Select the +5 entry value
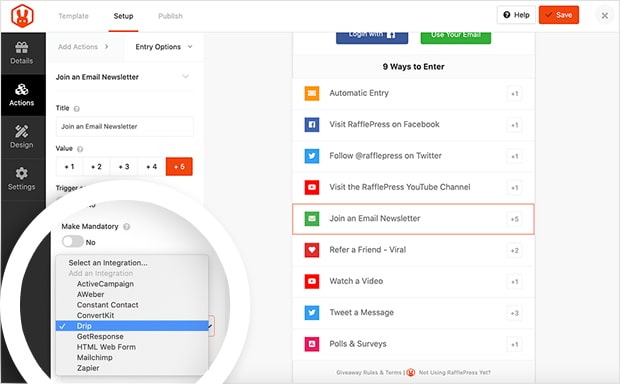 [x=179, y=166]
